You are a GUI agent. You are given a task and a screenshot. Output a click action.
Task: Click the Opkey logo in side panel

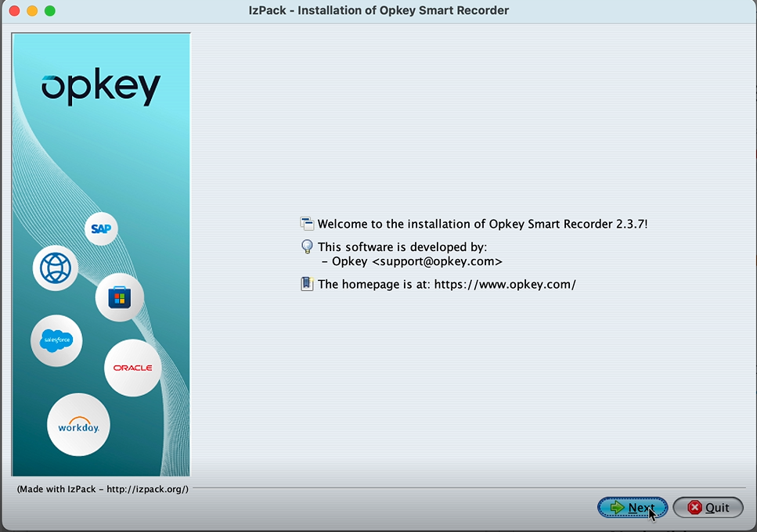pyautogui.click(x=101, y=87)
